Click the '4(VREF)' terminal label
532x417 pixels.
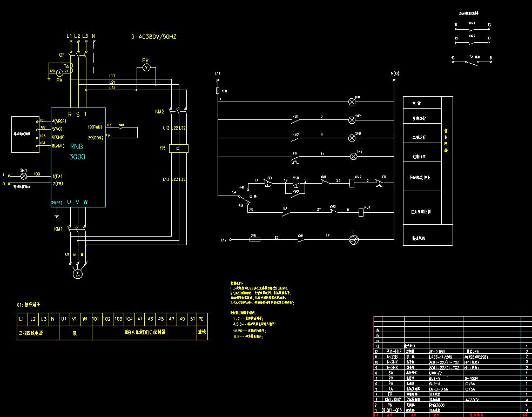(59, 121)
